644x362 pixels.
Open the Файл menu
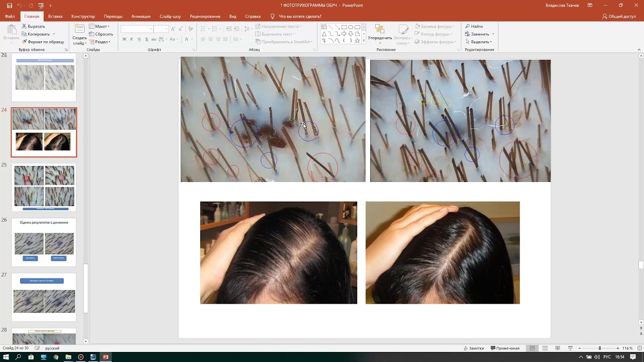[10, 16]
